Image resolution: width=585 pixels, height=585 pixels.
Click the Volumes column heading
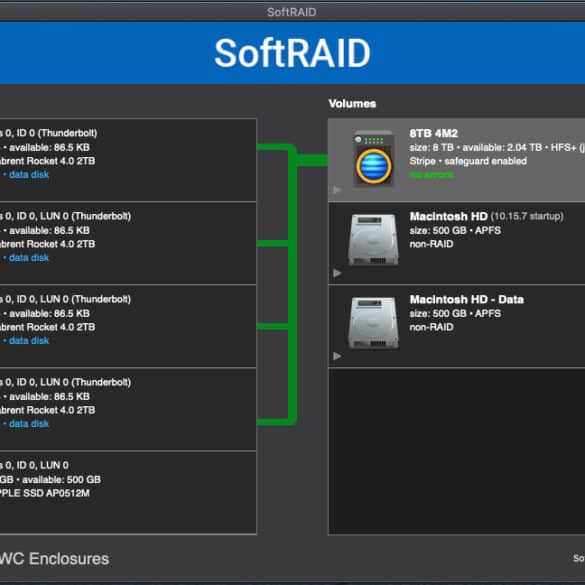(x=352, y=104)
